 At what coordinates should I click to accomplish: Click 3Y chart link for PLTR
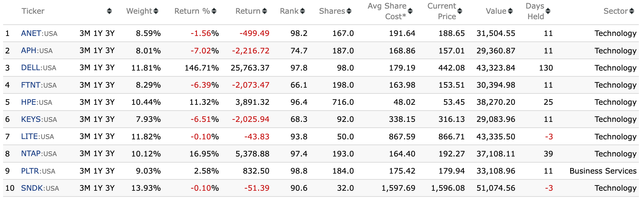[x=110, y=171]
